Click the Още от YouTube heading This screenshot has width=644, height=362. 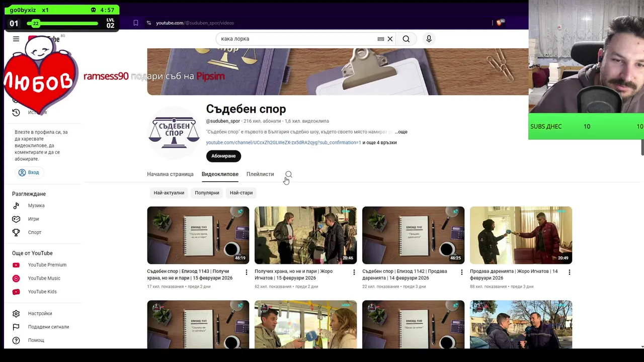[32, 253]
